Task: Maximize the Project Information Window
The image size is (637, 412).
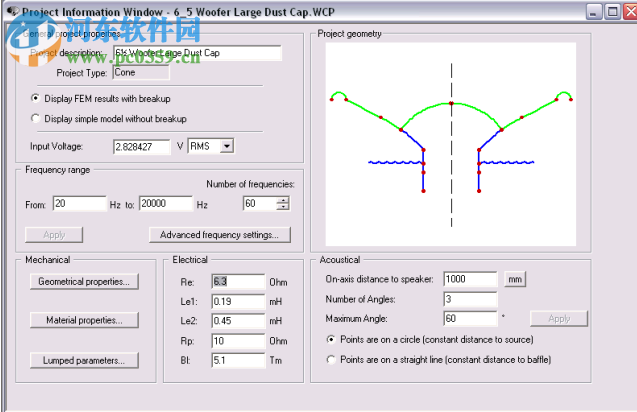Action: pos(609,12)
